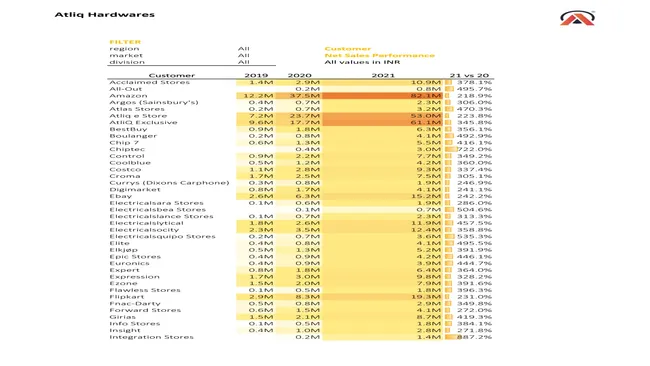Click the 2020 column header
The height and width of the screenshot is (366, 650).
[x=299, y=75]
